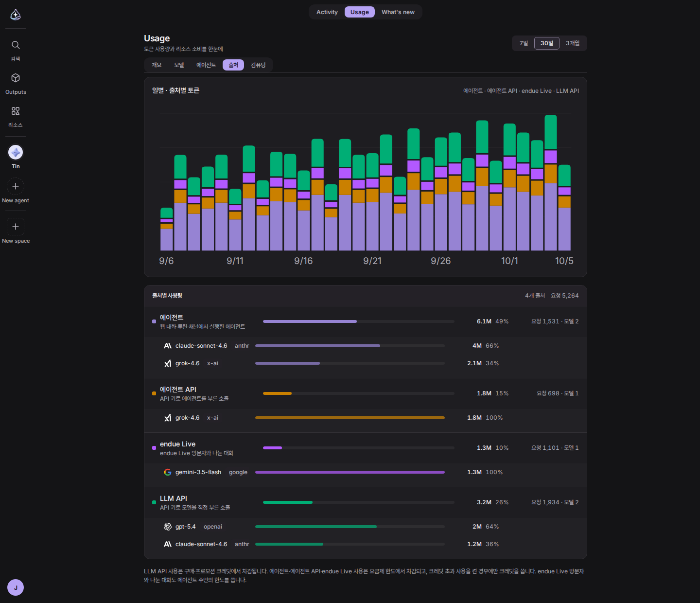
Task: Click '요청 1,101 · 모델 1' in endue Live row
Action: pyautogui.click(x=555, y=448)
